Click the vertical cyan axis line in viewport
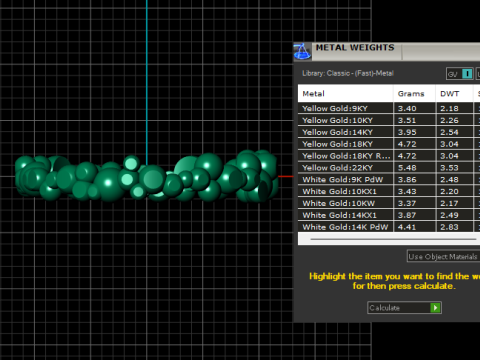Viewport: 480px width, 360px height. coord(147,82)
